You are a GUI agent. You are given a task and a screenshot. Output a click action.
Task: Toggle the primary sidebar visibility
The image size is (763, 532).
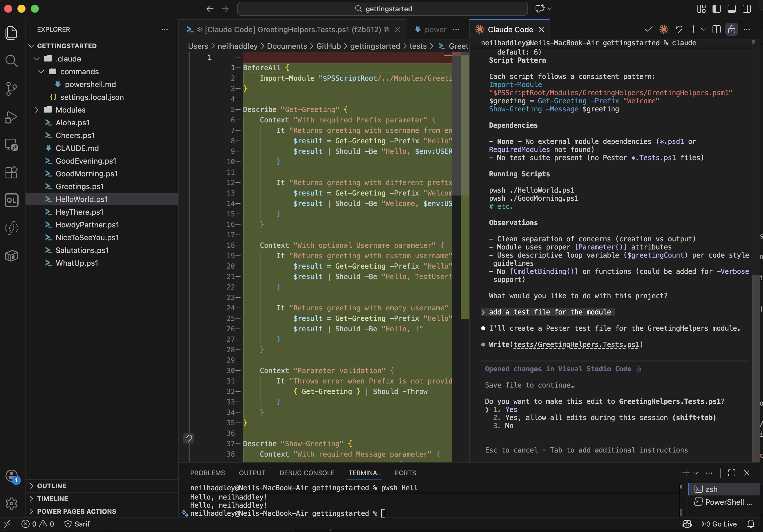[x=717, y=9]
